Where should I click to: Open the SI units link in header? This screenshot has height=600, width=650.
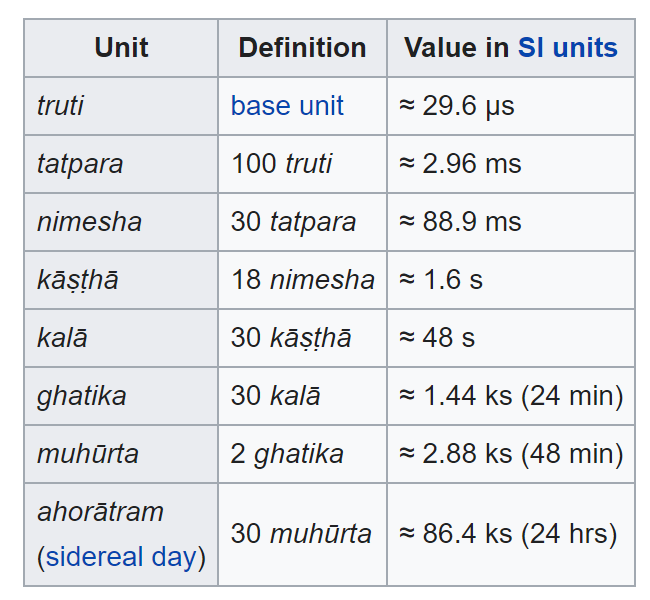tap(568, 48)
